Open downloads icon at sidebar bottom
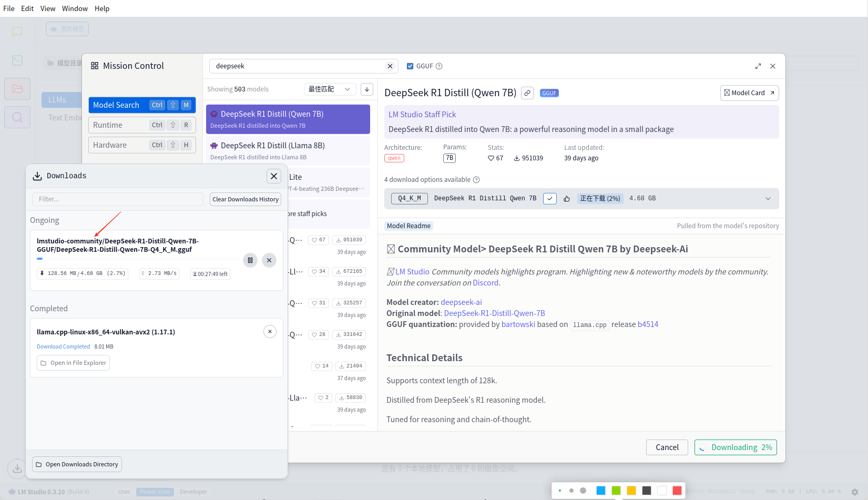The width and height of the screenshot is (868, 500). [17, 468]
